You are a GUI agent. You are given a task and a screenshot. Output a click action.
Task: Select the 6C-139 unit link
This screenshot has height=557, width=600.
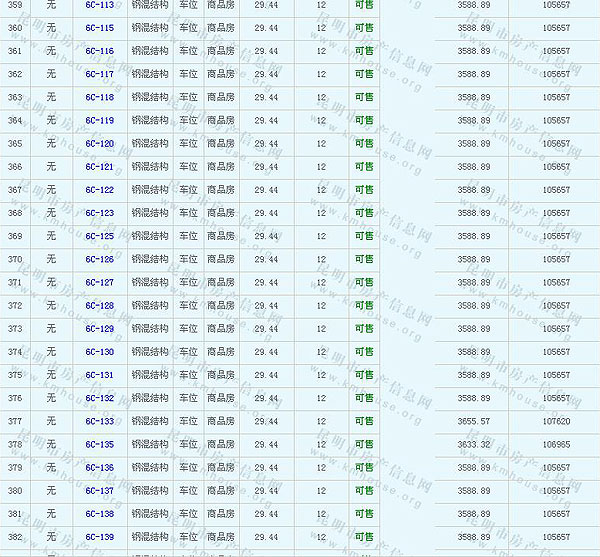(x=99, y=537)
